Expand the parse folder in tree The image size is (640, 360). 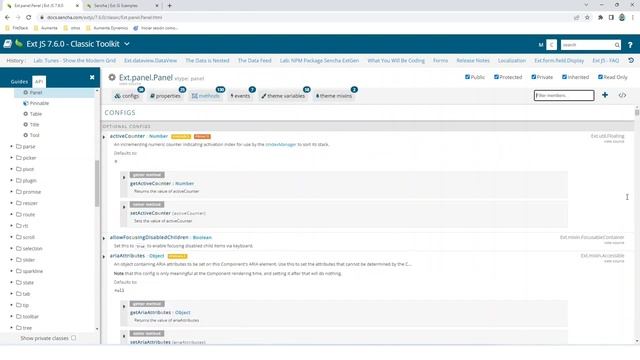tap(11, 146)
